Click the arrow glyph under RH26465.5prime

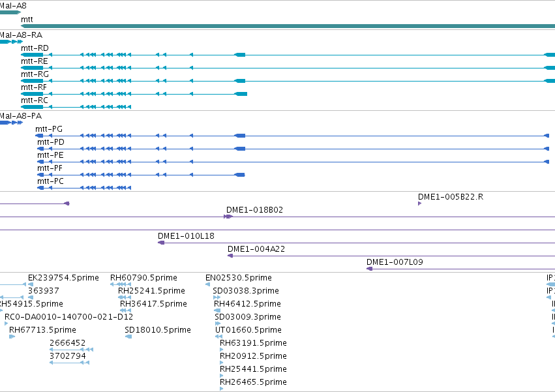coord(222,389)
